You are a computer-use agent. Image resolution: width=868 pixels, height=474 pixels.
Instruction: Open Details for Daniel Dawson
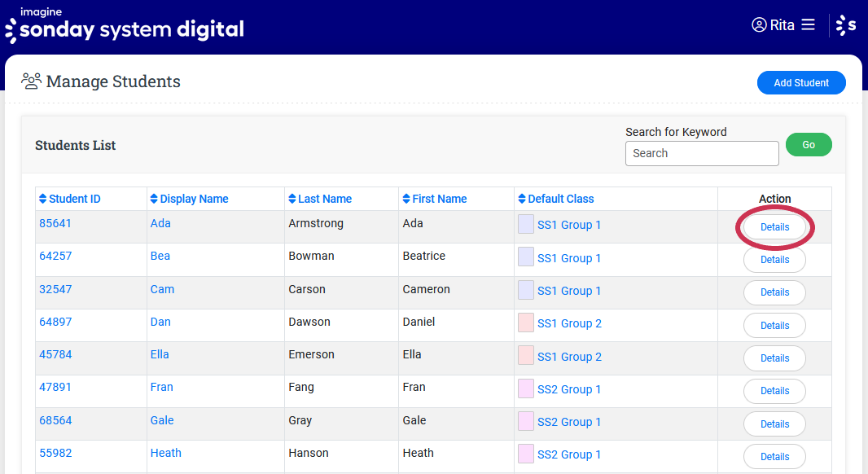(x=774, y=326)
